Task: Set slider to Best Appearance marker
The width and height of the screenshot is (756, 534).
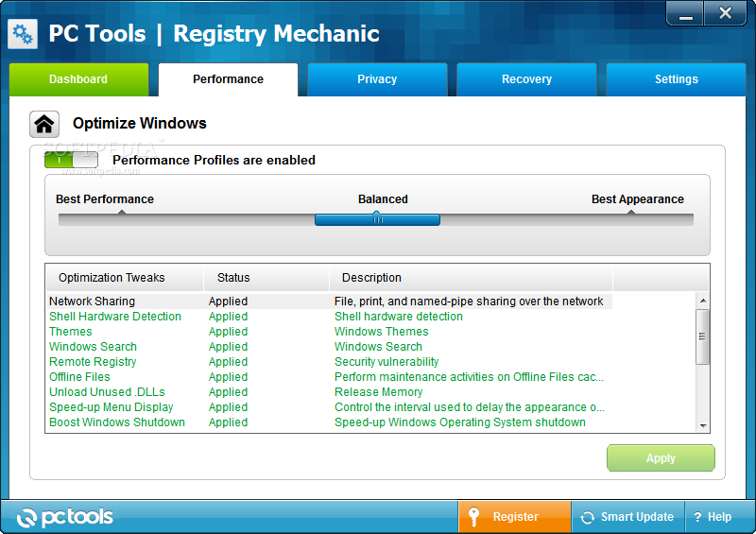Action: 630,213
